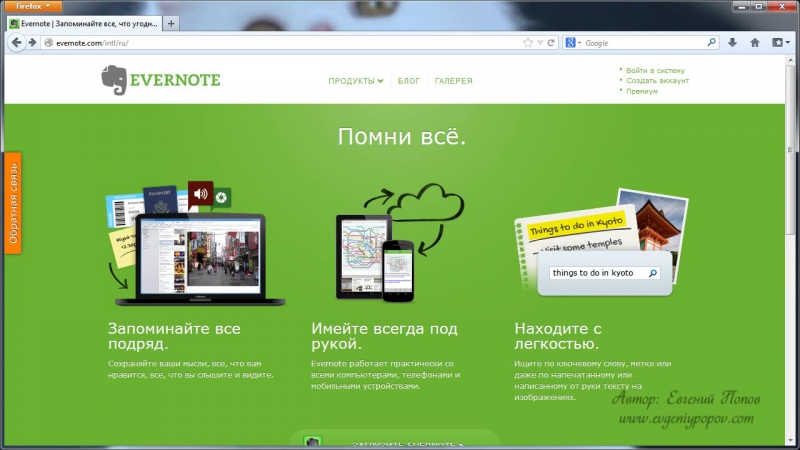Click the Создать аккаунт link
This screenshot has width=800, height=450.
coord(658,81)
